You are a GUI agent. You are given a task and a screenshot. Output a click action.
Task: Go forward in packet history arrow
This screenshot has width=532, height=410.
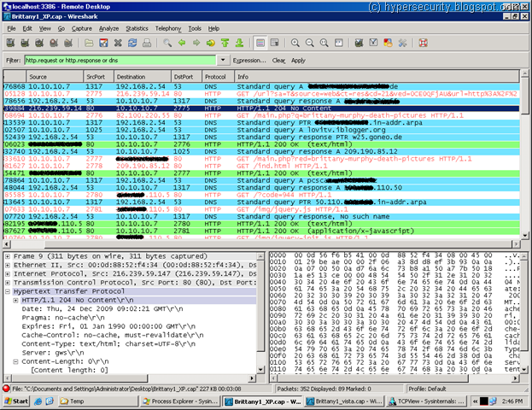point(196,43)
